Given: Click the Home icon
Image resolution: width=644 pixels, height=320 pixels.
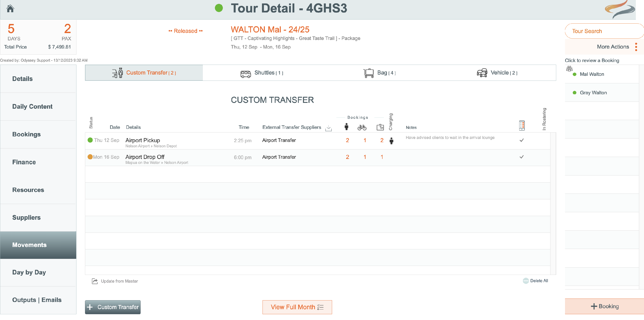Looking at the screenshot, I should pyautogui.click(x=10, y=9).
